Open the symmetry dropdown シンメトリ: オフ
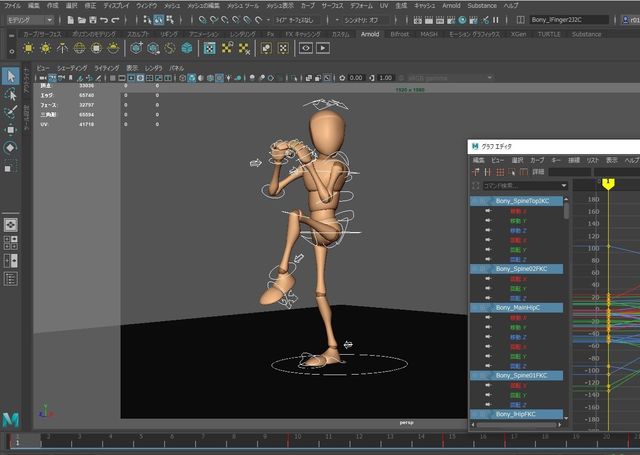Screen dimensions: 640x455 pos(362,20)
